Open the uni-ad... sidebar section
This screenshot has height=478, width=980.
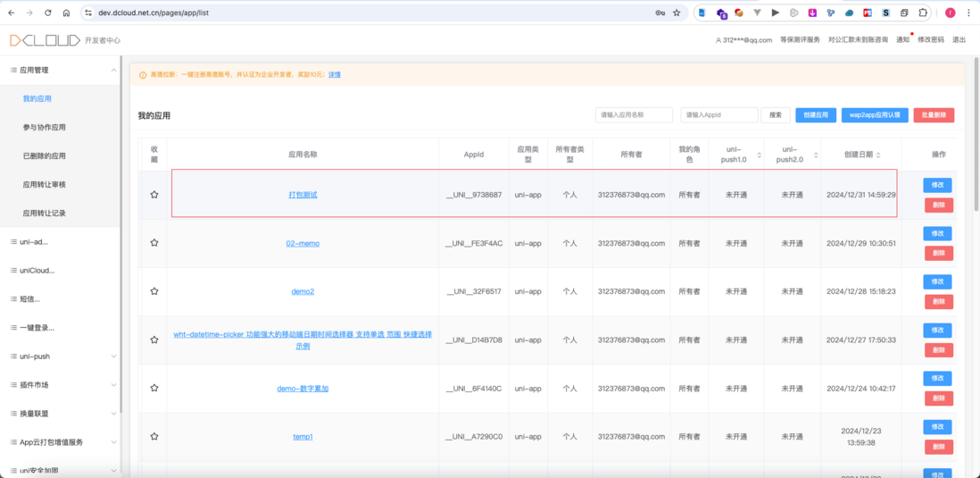coord(60,241)
